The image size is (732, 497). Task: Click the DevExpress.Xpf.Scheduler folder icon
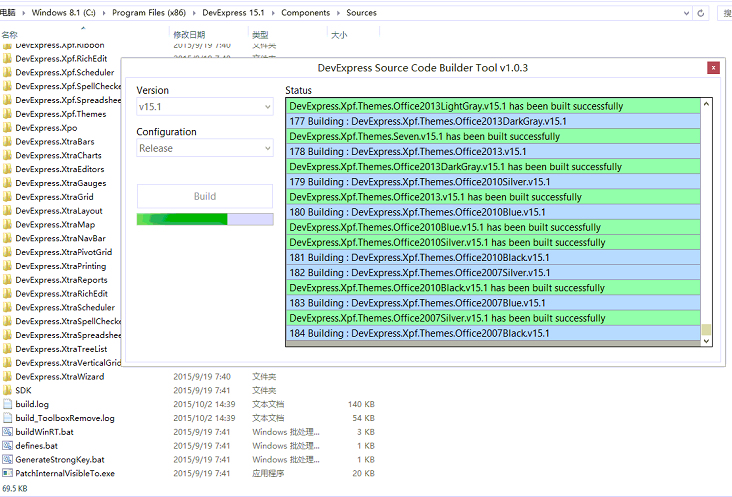point(7,72)
